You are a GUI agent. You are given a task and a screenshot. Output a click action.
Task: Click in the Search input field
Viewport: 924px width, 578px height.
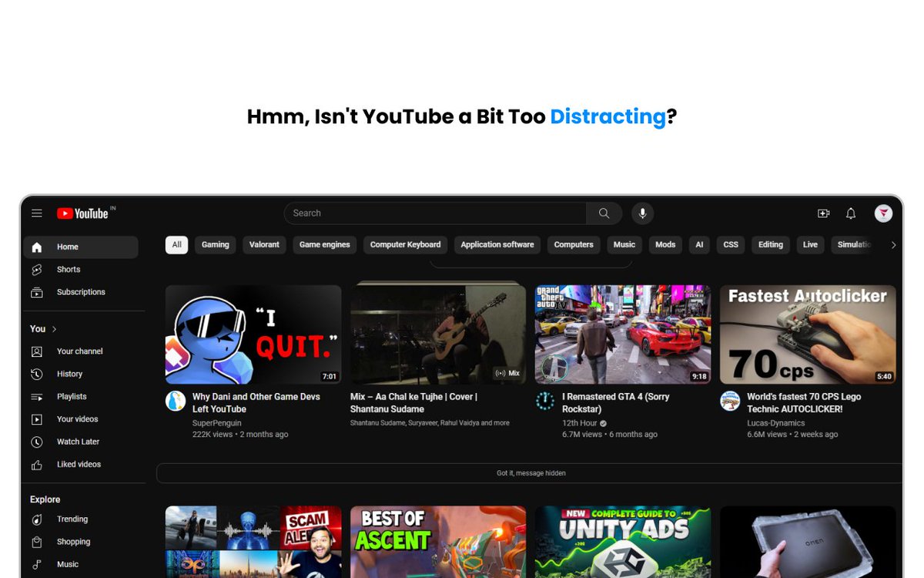435,213
